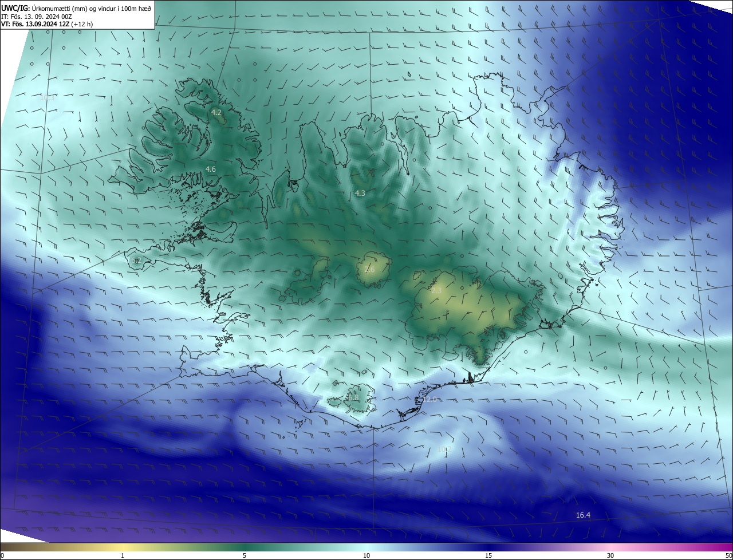Click the 16.4 value on the map

coord(583,515)
